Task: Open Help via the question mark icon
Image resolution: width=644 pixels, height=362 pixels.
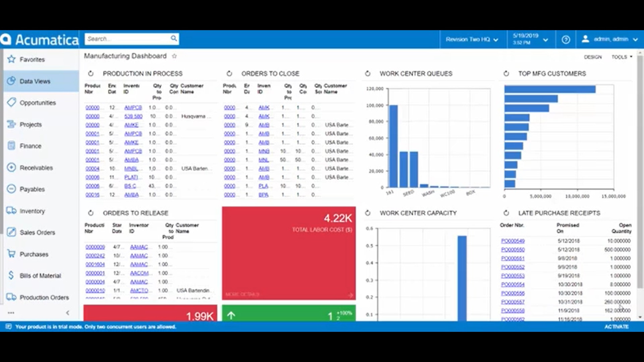Action: pyautogui.click(x=566, y=39)
